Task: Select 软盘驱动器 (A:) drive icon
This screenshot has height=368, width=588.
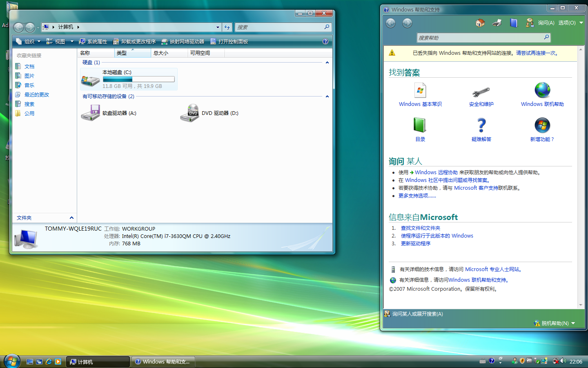Action: point(90,113)
